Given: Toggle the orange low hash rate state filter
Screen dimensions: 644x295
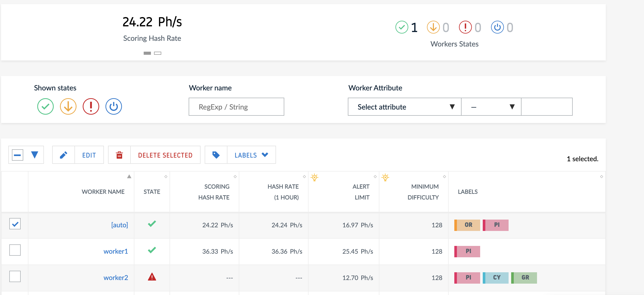Looking at the screenshot, I should coord(68,106).
